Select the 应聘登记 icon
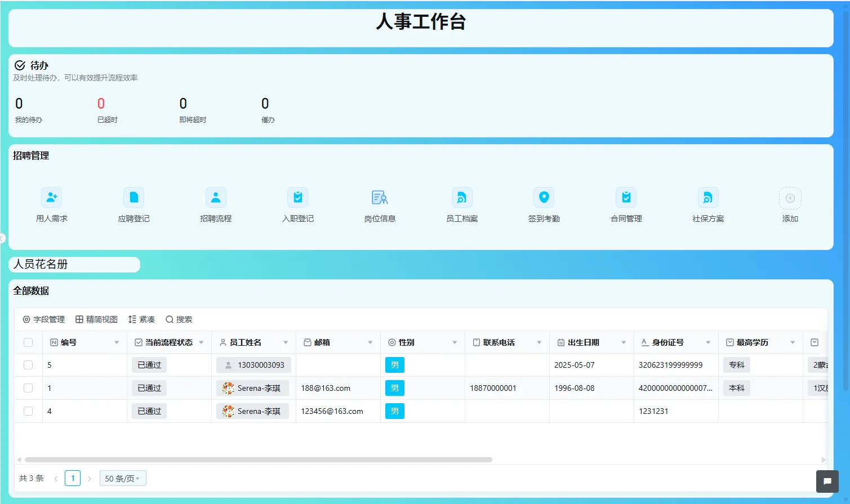The image size is (850, 504). click(x=133, y=204)
